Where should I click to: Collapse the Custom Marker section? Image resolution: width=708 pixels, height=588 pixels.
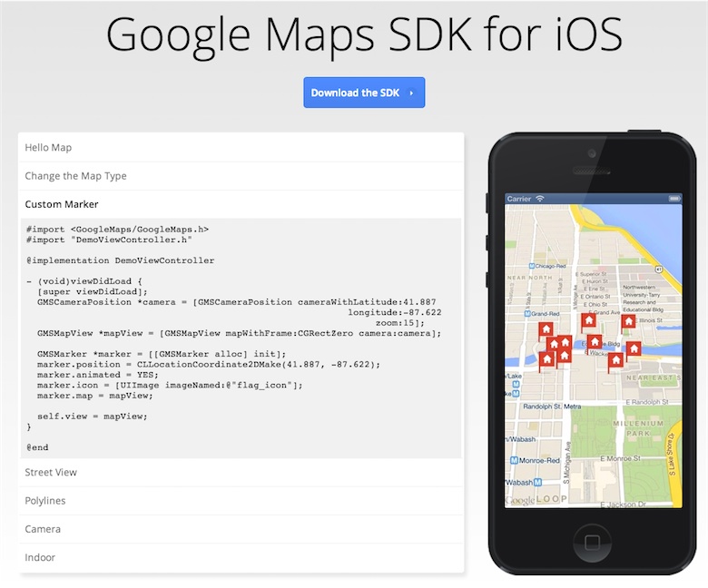click(241, 204)
